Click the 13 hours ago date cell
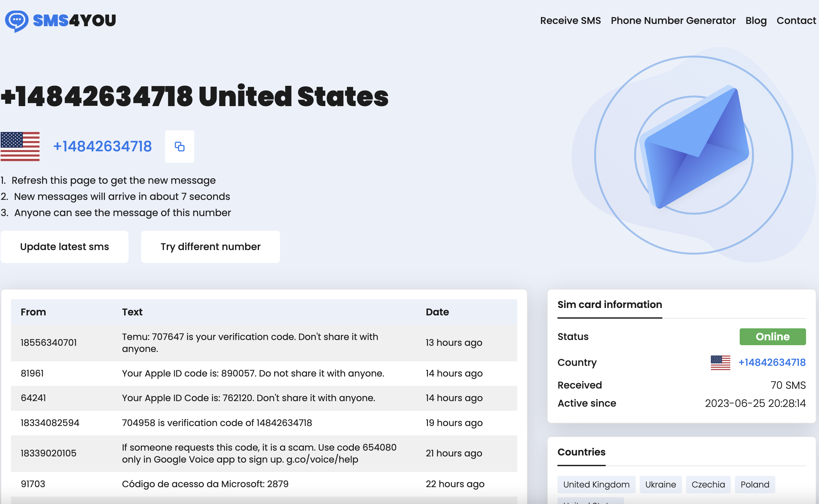 pos(454,343)
